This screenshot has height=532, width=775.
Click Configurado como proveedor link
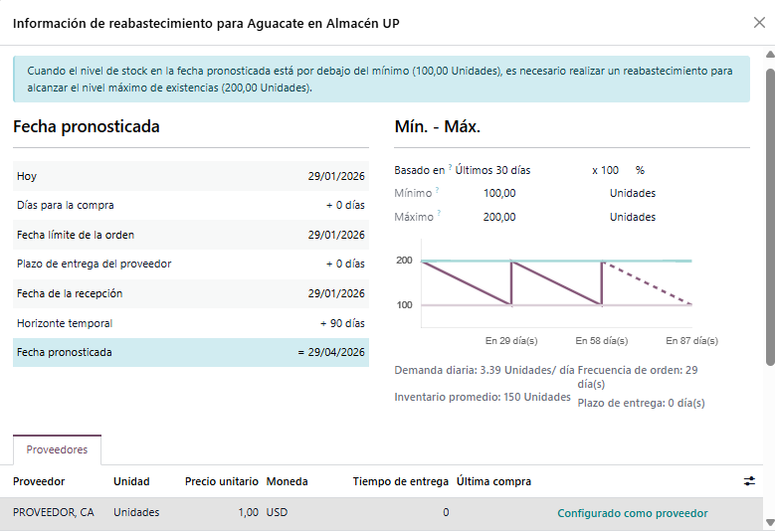[x=632, y=513]
